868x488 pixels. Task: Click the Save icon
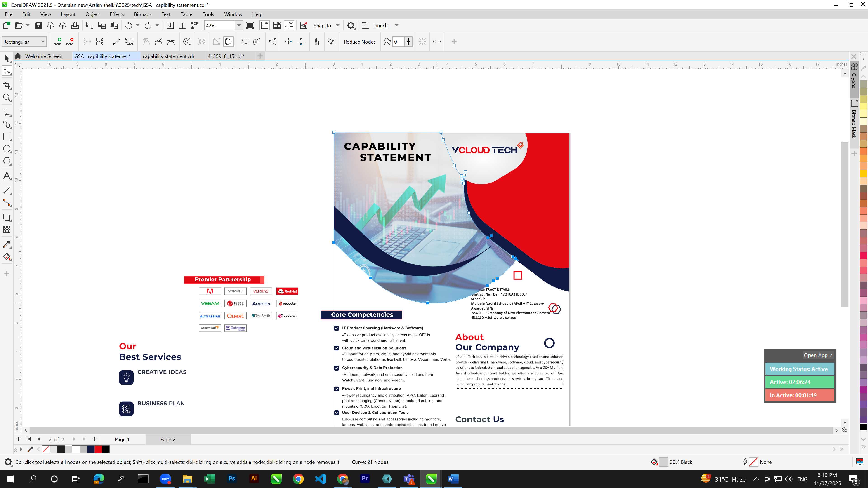[38, 26]
